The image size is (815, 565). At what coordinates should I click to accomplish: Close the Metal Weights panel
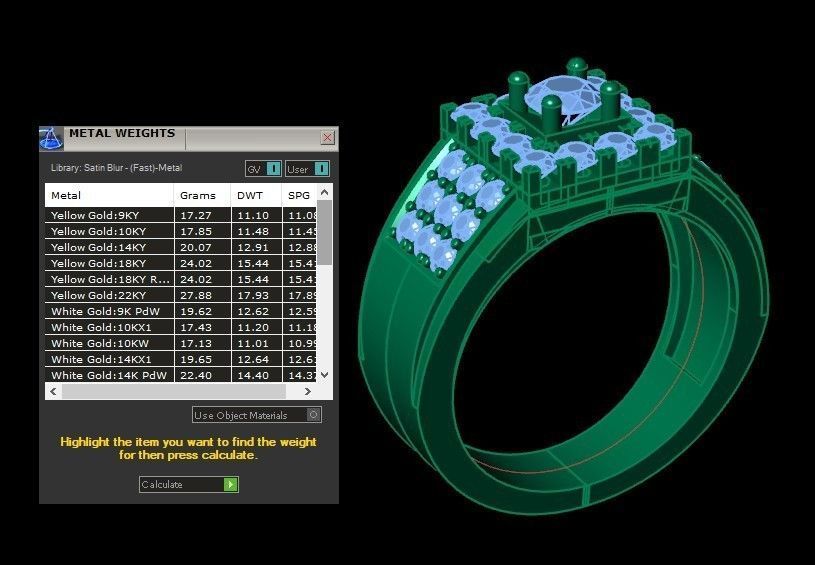click(x=327, y=137)
